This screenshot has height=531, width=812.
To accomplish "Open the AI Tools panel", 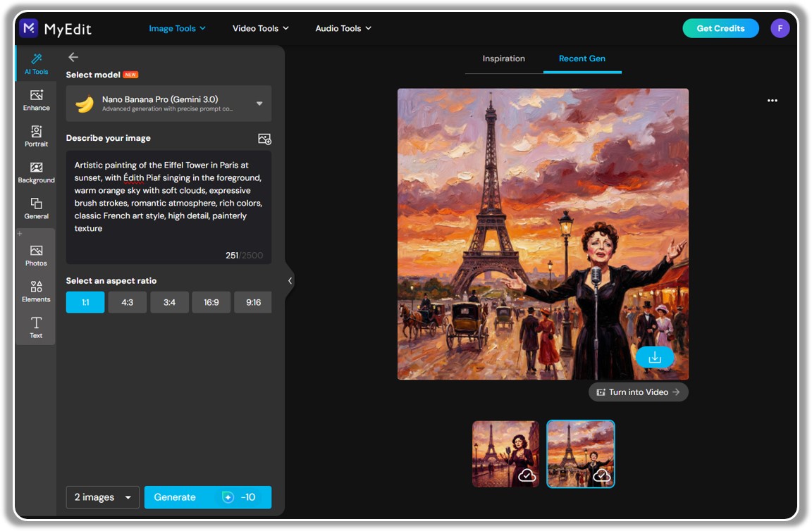I will pos(36,65).
